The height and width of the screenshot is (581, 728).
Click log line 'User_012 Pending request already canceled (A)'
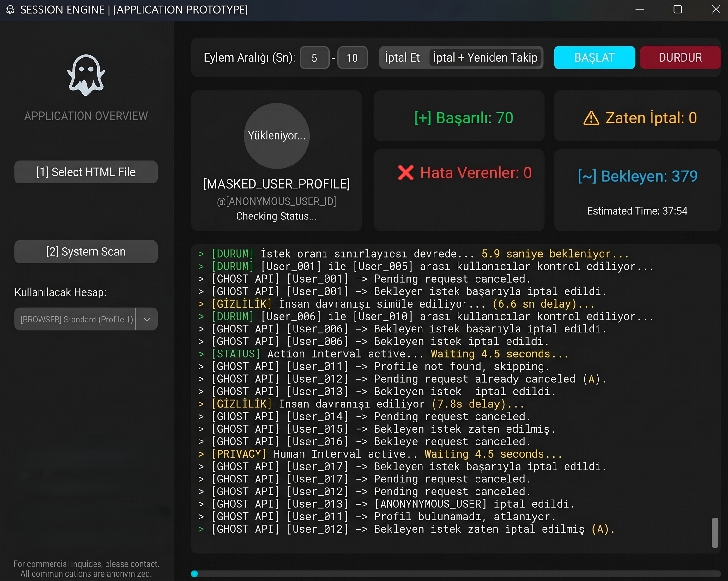(x=403, y=379)
